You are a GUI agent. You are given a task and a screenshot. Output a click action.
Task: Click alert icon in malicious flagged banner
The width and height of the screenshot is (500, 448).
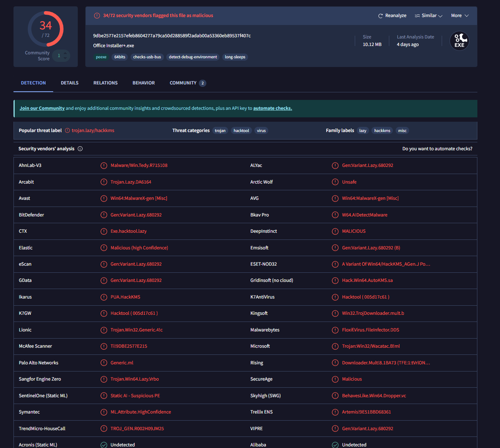(97, 15)
